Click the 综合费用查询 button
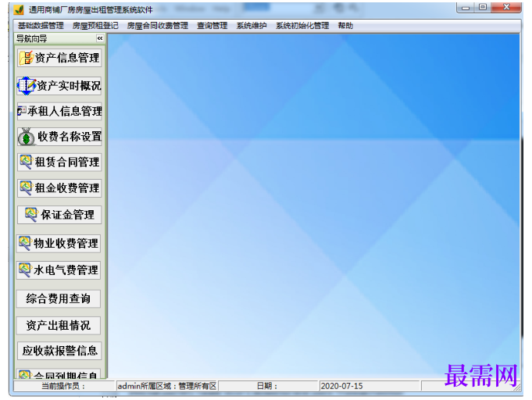This screenshot has width=532, height=400. tap(59, 298)
